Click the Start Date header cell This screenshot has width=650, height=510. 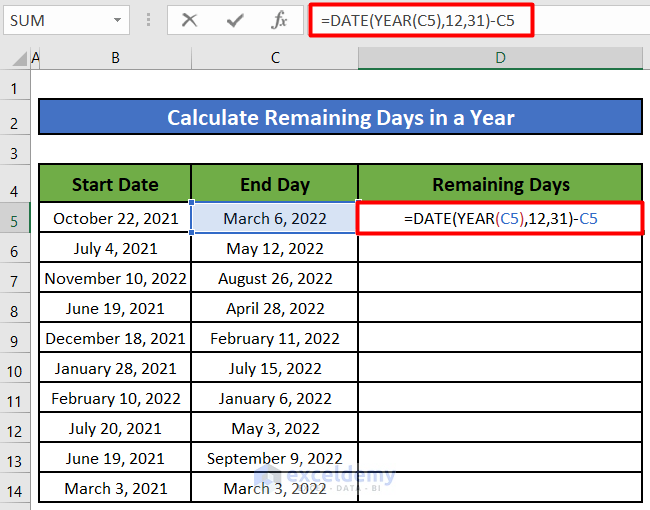(x=115, y=184)
